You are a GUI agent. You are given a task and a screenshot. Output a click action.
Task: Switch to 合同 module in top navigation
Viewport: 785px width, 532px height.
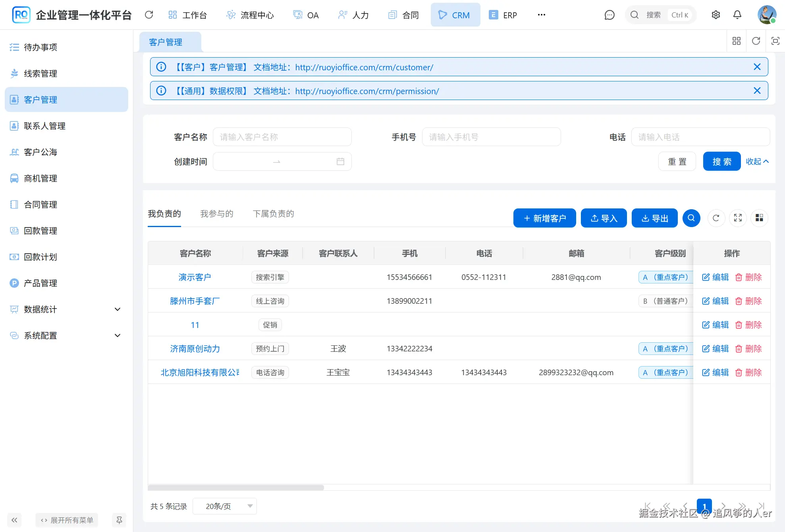pyautogui.click(x=403, y=15)
